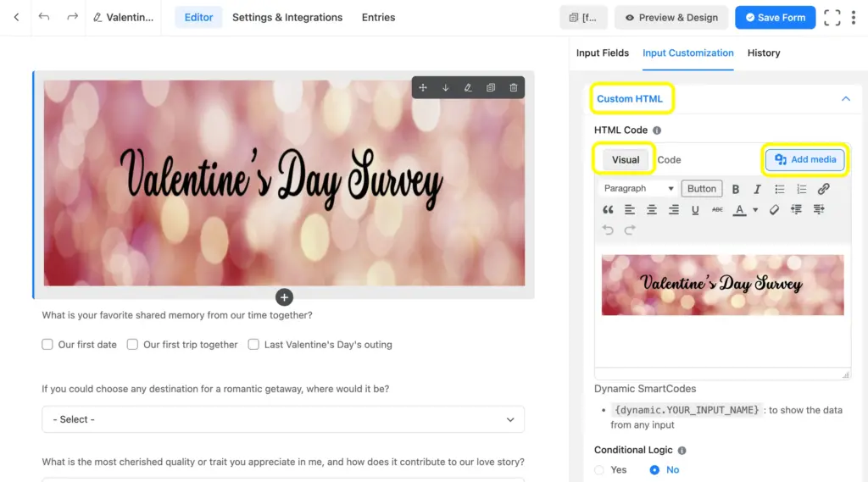Viewport: 868px width, 482px height.
Task: Toggle underline formatting
Action: (x=695, y=210)
